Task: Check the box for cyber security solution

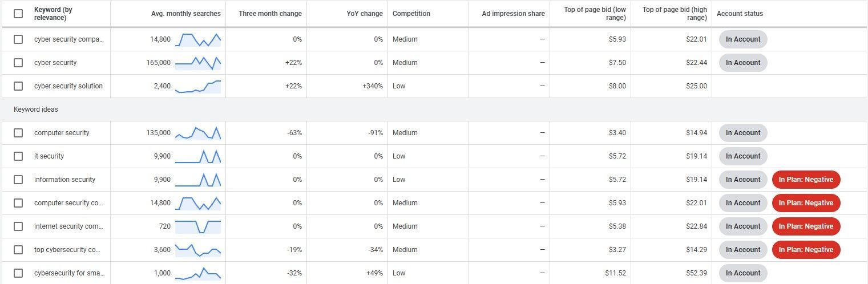Action: 18,86
